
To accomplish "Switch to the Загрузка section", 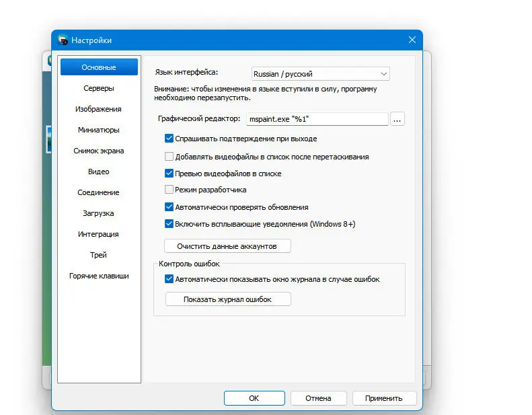I will [99, 213].
